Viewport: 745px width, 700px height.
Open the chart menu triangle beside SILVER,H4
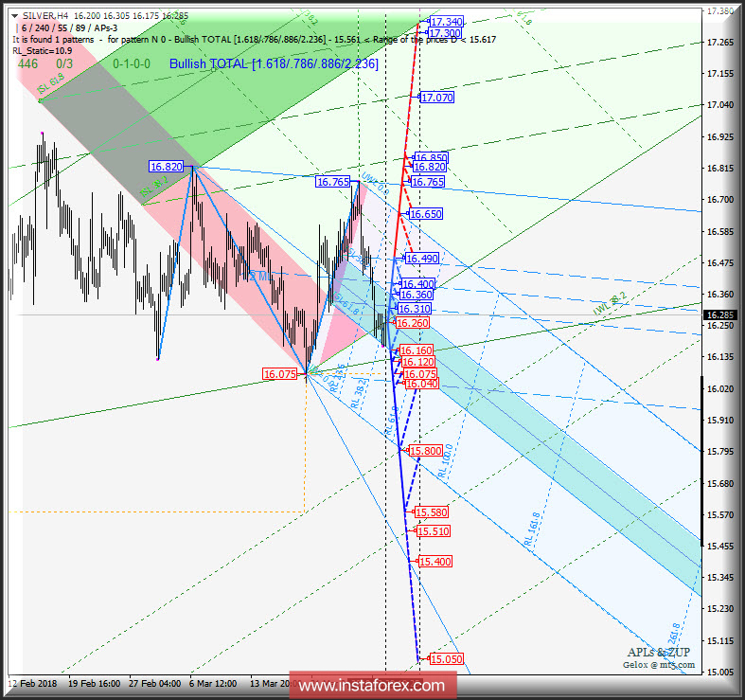15,16
